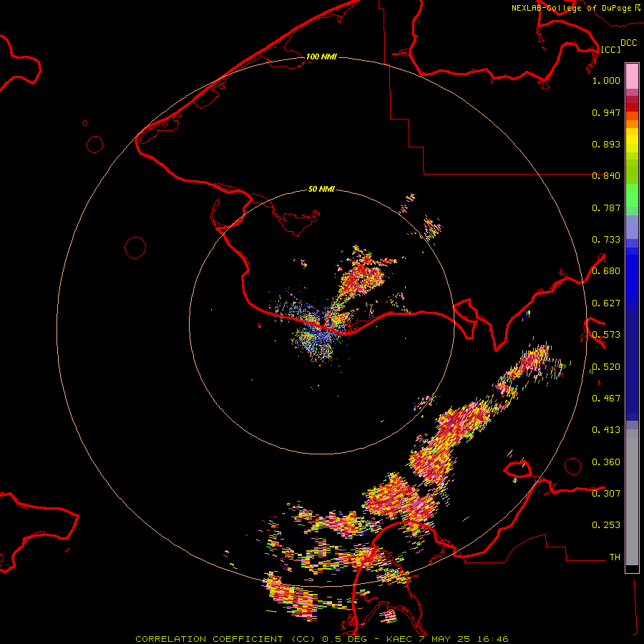The image size is (644, 644).
Task: Click the pink segment at the color bar top
Action: (632, 76)
